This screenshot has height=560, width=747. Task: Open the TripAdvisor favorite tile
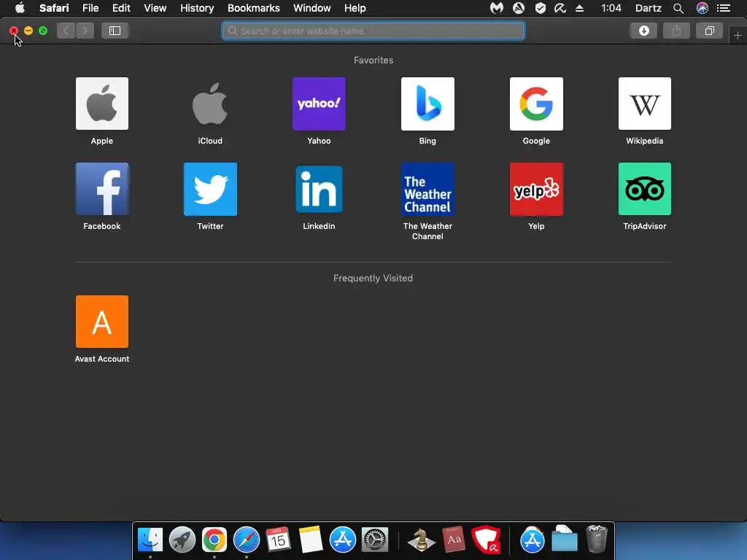coord(645,189)
